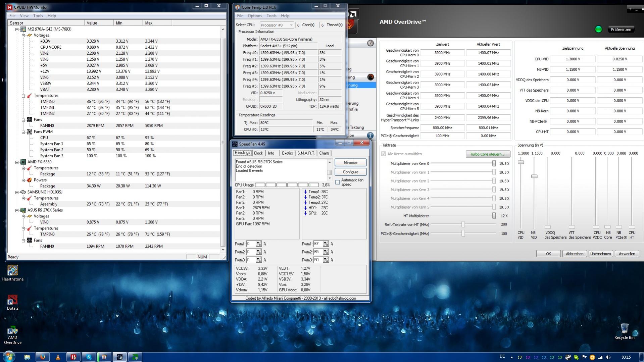Click the HT-Multiplizierer slider handle
Image resolution: width=644 pixels, height=362 pixels.
[494, 216]
